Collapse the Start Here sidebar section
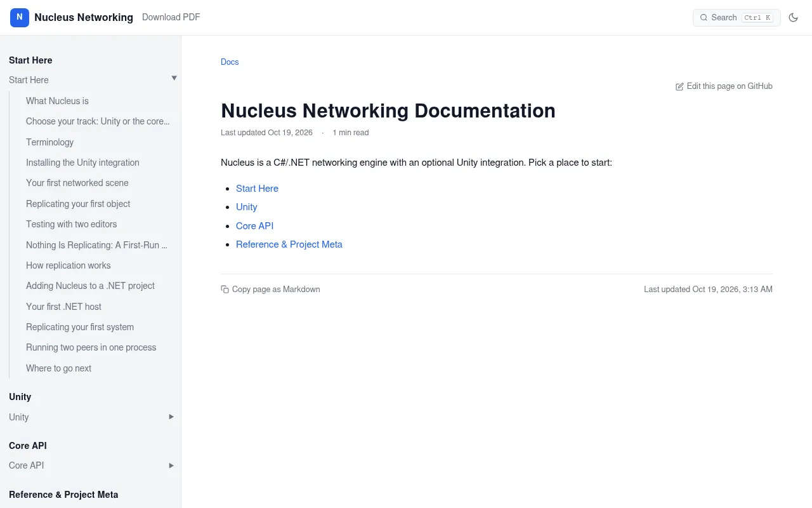Viewport: 812px width, 508px height. pos(174,78)
